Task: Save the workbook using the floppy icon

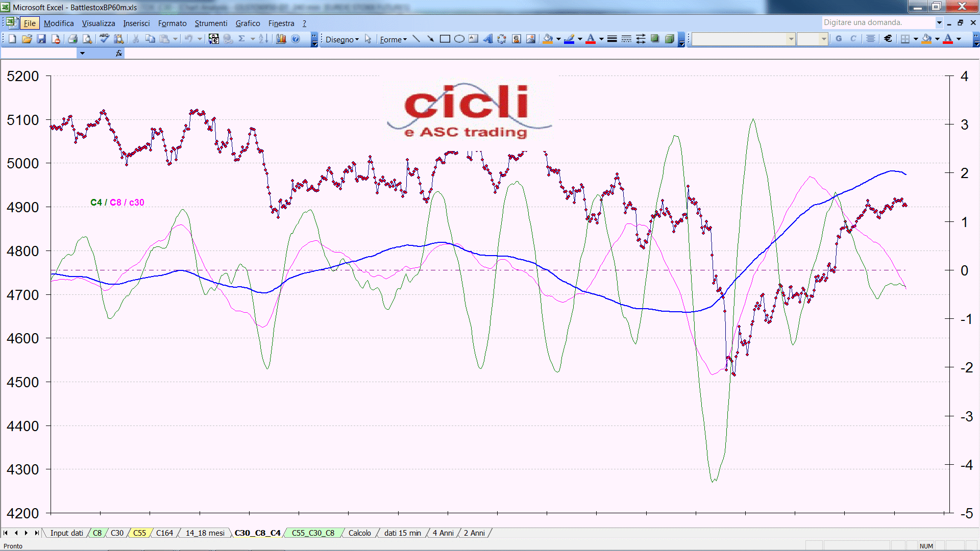Action: point(41,39)
